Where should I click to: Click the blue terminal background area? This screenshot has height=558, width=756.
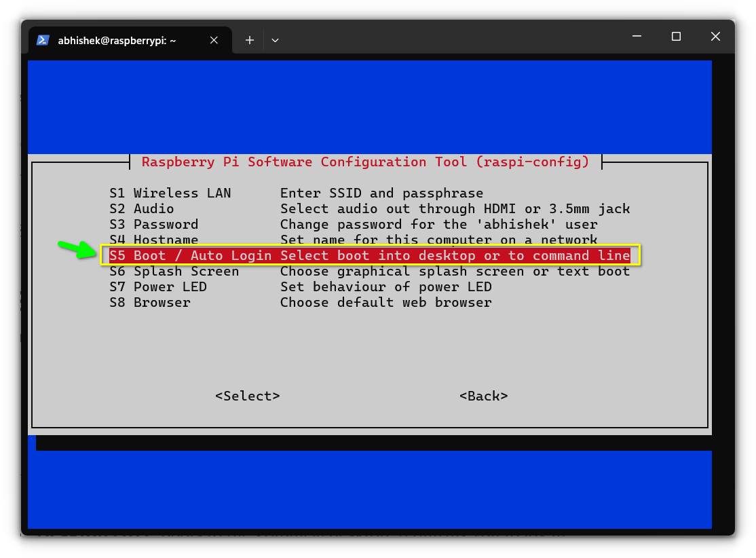click(369, 102)
